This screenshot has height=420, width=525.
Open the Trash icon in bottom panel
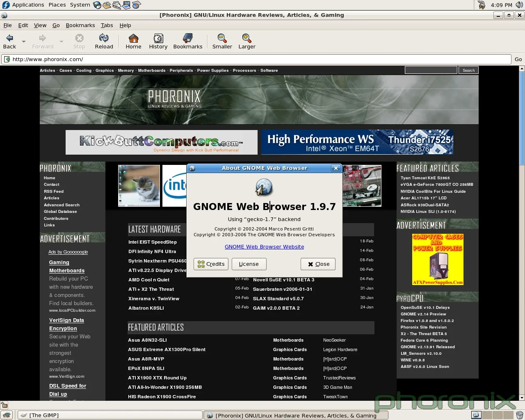pos(519,415)
